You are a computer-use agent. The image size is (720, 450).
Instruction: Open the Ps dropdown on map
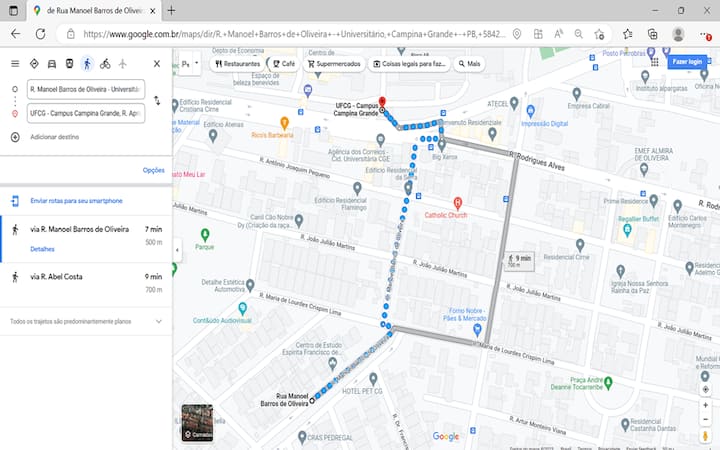(188, 63)
